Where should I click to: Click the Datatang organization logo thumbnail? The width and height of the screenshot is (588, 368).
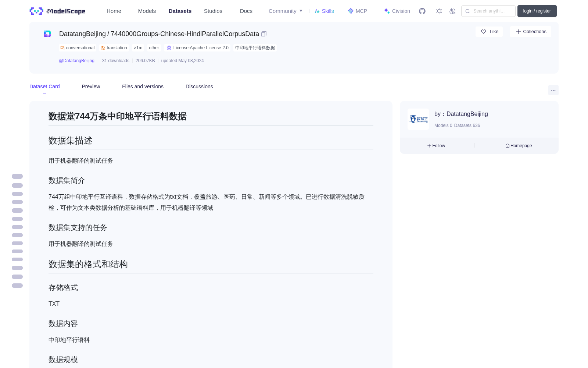(418, 119)
